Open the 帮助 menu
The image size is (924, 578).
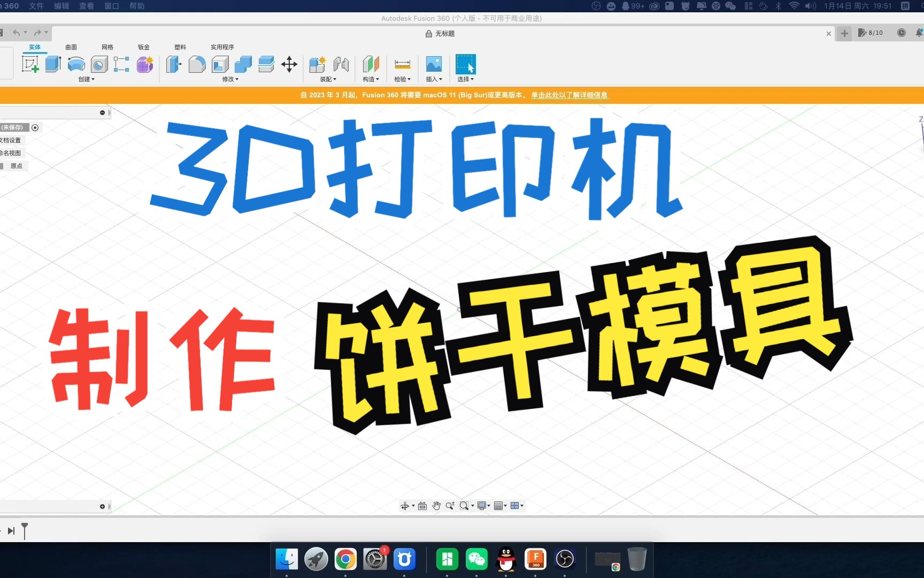pos(137,6)
